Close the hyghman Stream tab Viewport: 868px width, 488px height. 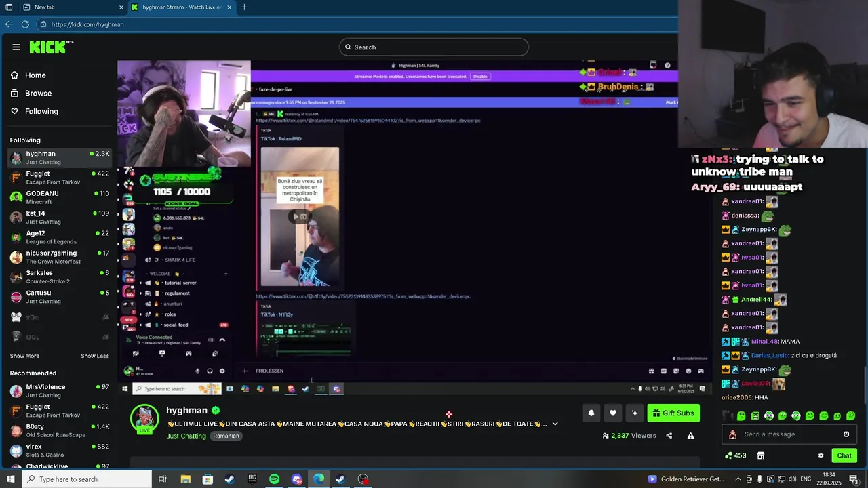pyautogui.click(x=229, y=7)
